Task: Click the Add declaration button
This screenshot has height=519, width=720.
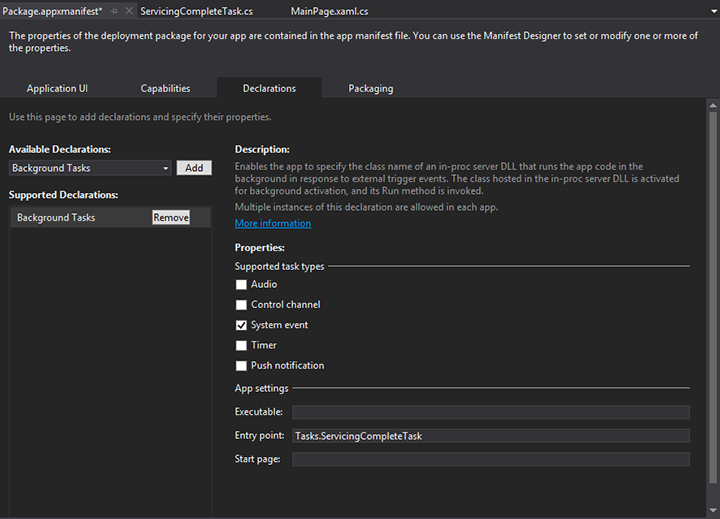Action: coord(194,168)
